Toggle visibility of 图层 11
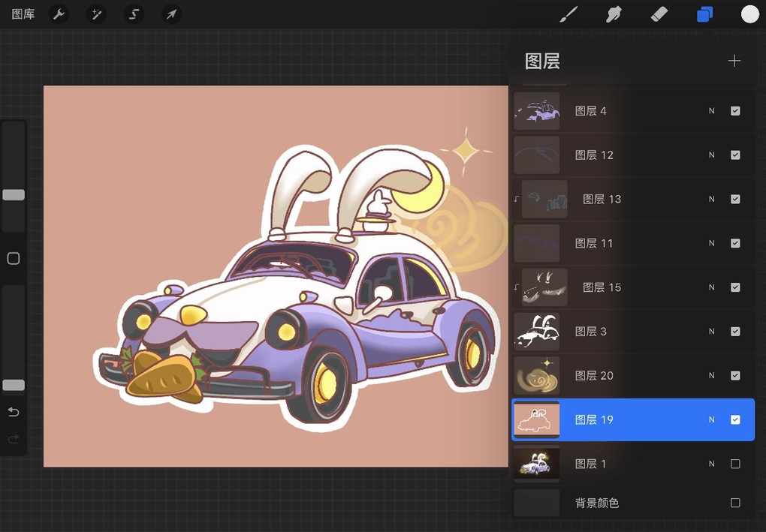 point(735,243)
